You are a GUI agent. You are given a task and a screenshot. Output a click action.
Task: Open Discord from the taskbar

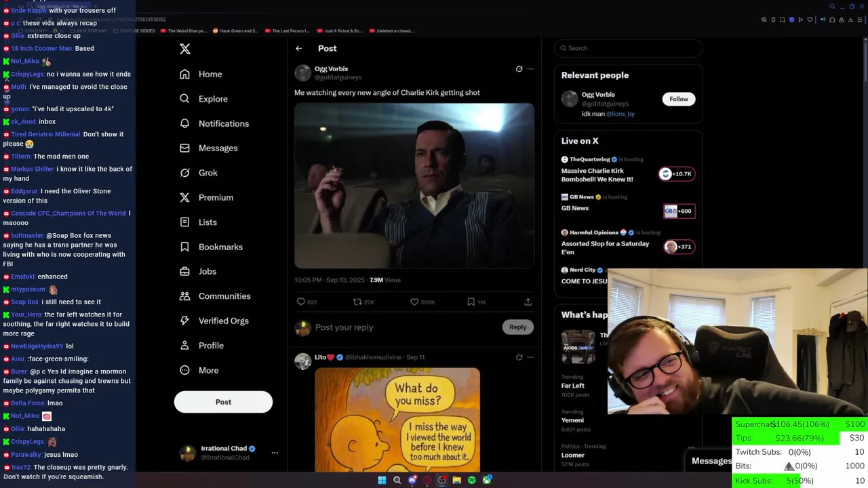[412, 481]
